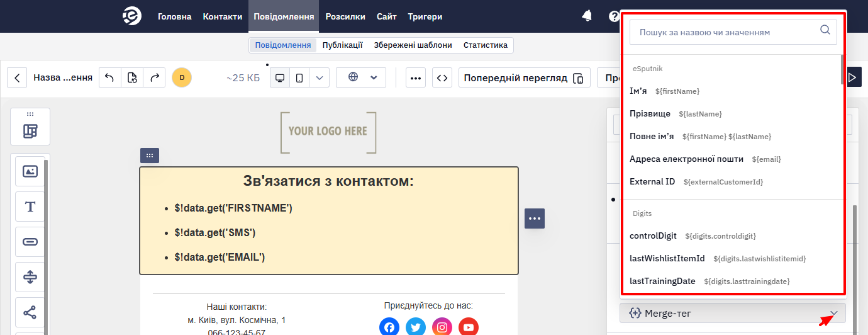Switch to the Статистика sub-tab
Viewport: 868px width, 335px height.
(x=486, y=45)
